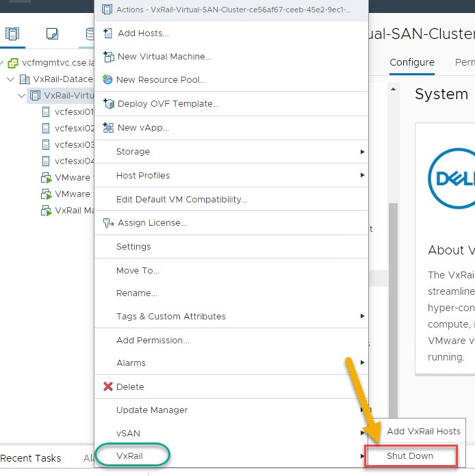Click the Add Hosts icon in menu

click(107, 34)
